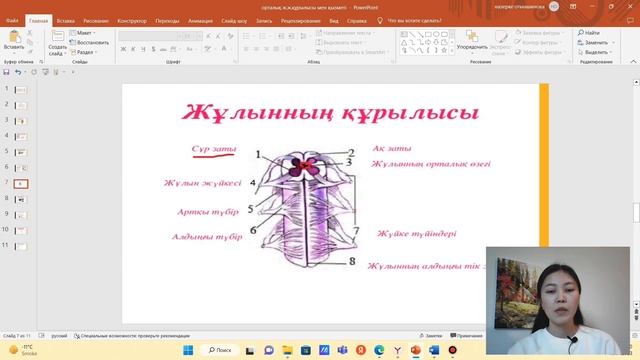The image size is (640, 360).
Task: Open Microsoft Edge from the taskbar
Action: click(379, 350)
